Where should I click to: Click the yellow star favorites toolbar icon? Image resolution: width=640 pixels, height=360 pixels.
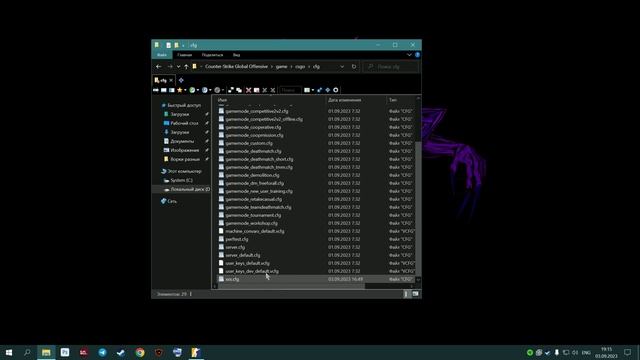[x=180, y=90]
